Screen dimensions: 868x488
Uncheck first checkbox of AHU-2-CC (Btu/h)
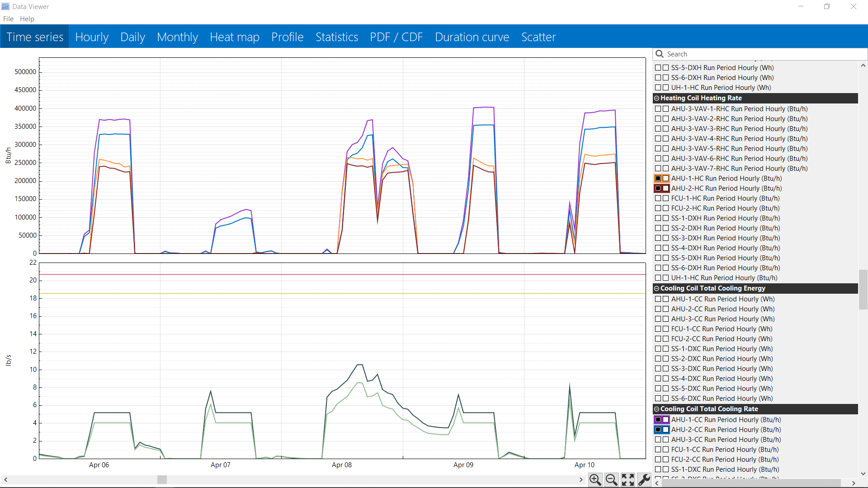pyautogui.click(x=658, y=430)
